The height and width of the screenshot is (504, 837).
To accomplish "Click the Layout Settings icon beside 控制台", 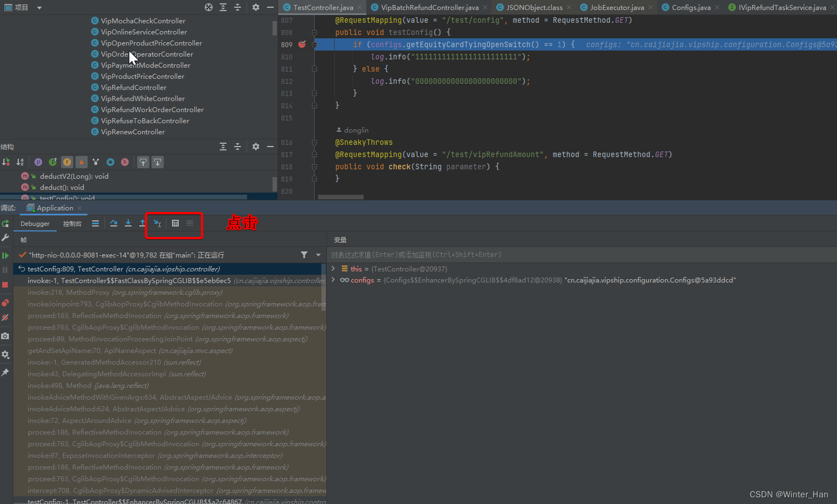I will click(95, 223).
